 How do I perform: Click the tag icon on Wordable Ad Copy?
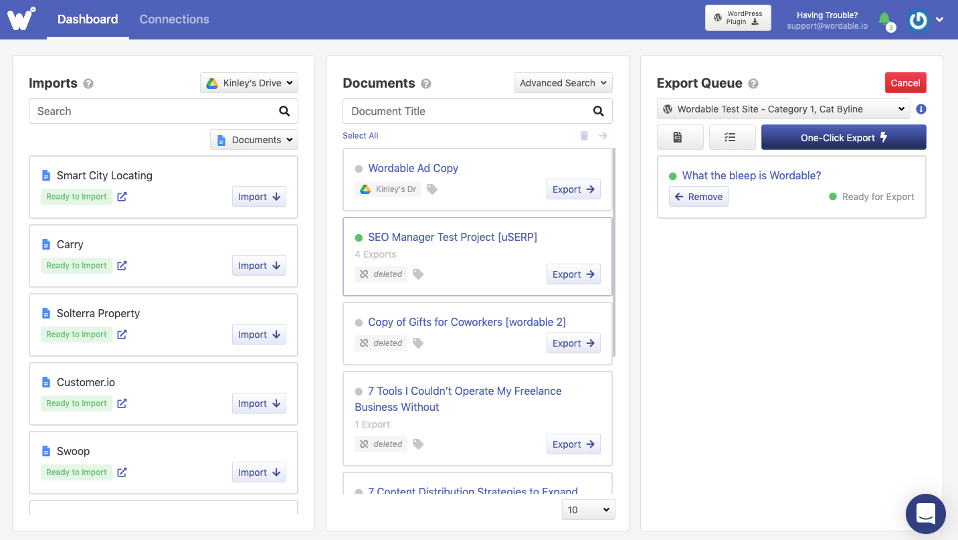point(432,189)
